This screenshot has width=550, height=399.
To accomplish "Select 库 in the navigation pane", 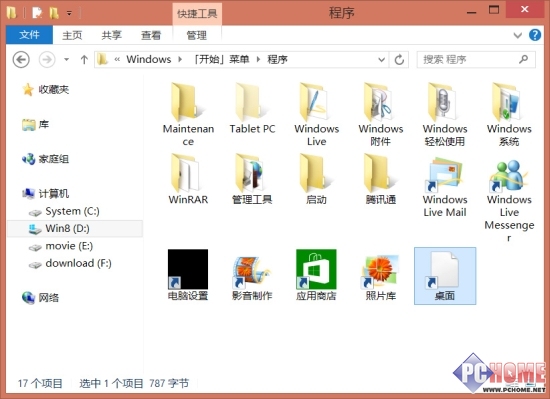I will [x=35, y=124].
